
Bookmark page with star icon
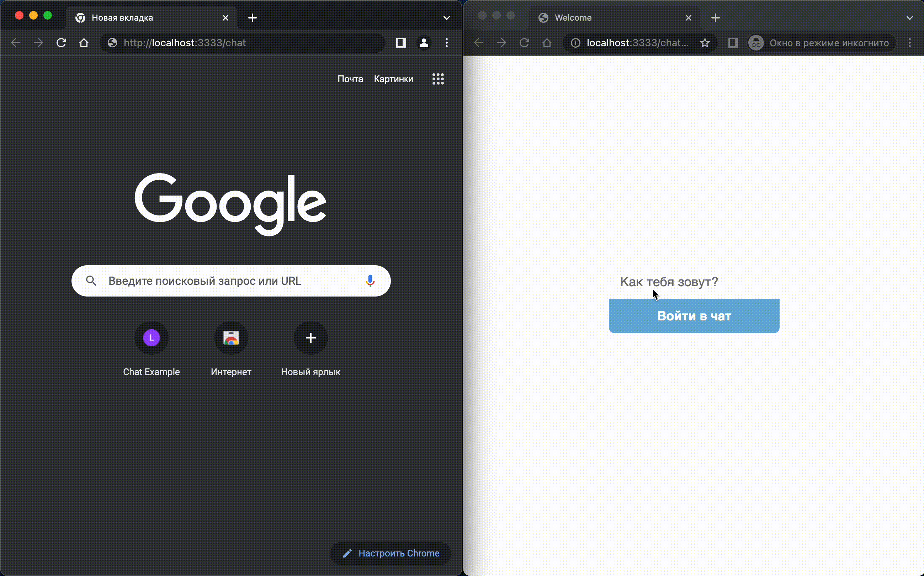[x=705, y=43]
